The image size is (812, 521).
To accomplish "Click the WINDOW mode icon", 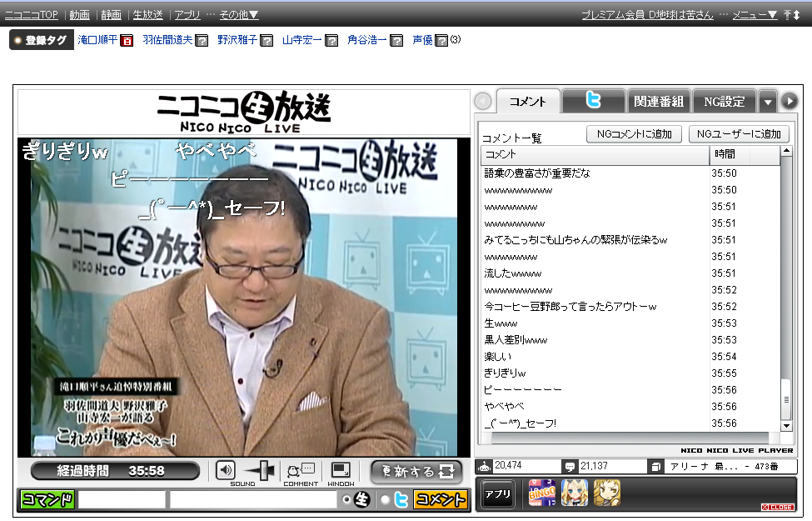I will click(341, 470).
